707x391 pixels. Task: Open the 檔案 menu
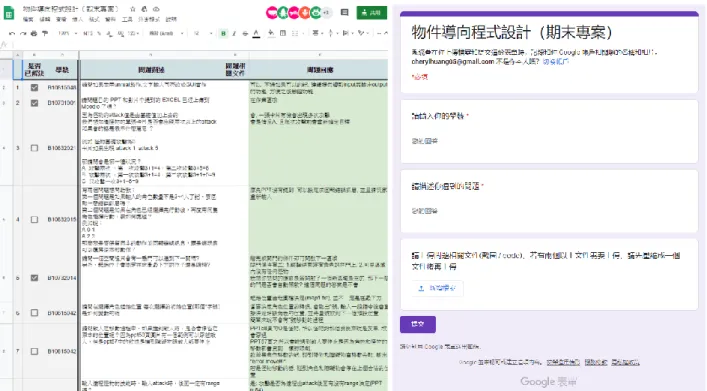pyautogui.click(x=28, y=19)
